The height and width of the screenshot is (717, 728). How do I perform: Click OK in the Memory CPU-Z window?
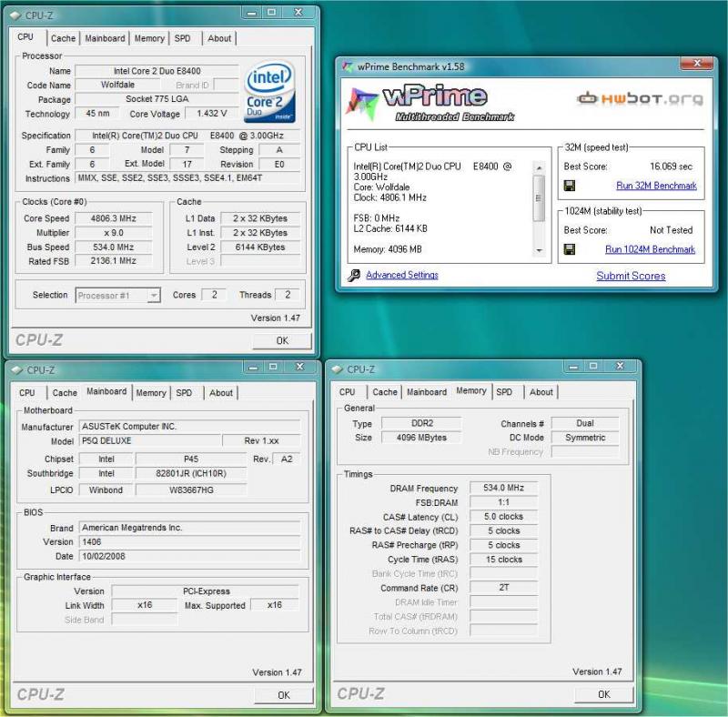(604, 694)
